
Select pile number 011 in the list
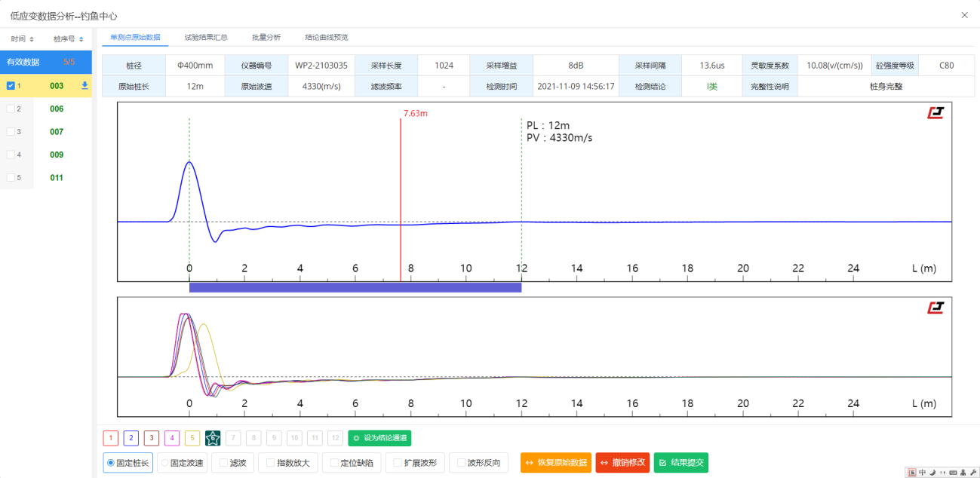[57, 178]
